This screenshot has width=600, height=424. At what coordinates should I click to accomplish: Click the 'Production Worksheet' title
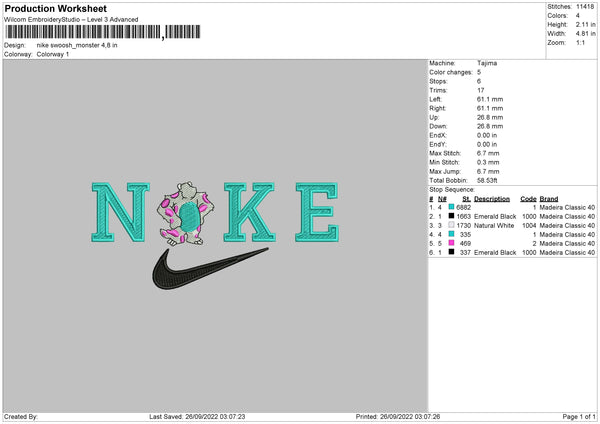55,9
